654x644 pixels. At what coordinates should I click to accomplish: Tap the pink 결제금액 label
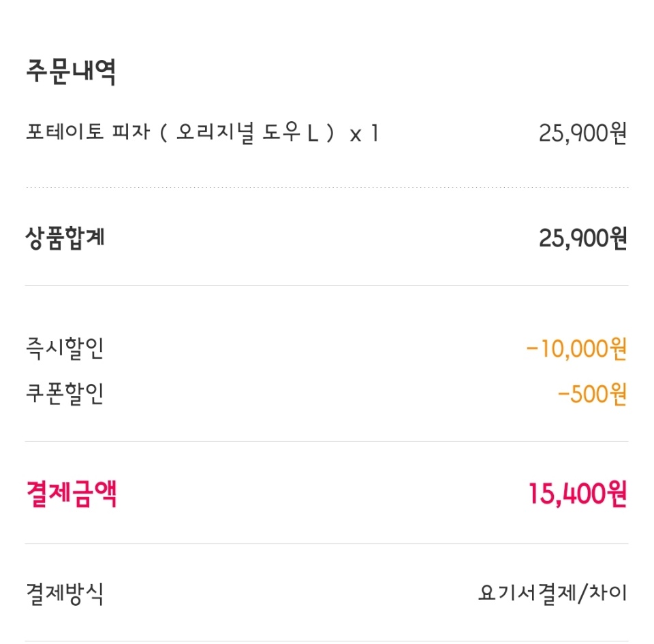coord(72,494)
